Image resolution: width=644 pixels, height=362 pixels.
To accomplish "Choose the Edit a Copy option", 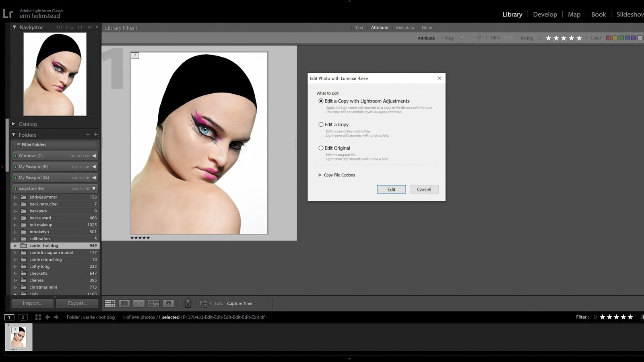I will point(321,125).
